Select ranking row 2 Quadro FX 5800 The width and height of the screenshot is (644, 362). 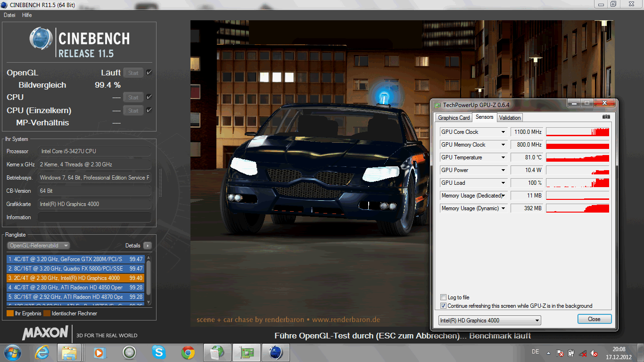[75, 268]
